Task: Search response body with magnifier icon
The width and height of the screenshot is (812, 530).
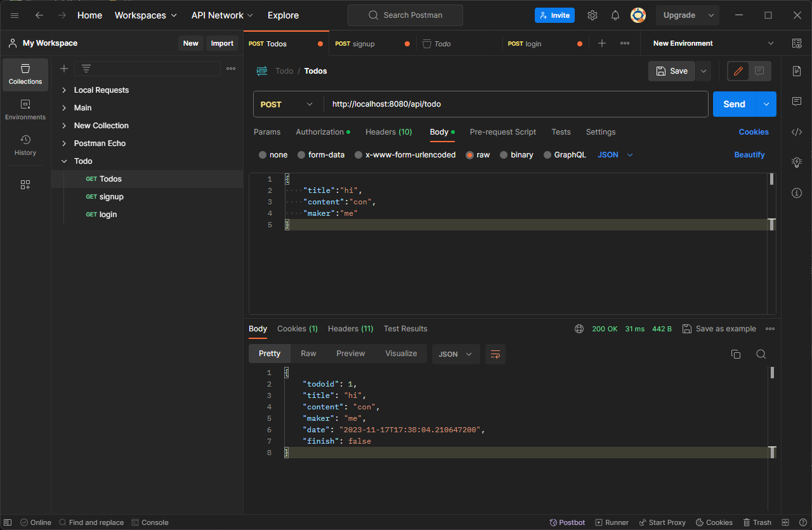Action: point(761,354)
